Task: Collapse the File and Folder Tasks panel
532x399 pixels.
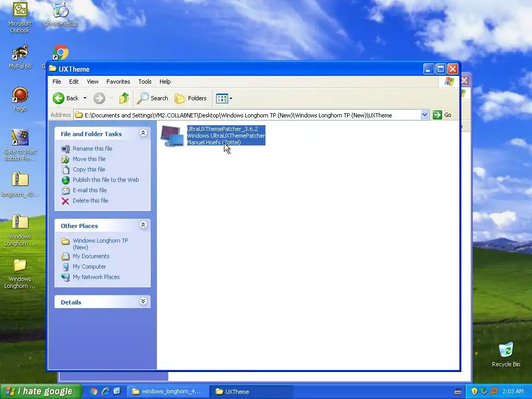Action: (143, 133)
